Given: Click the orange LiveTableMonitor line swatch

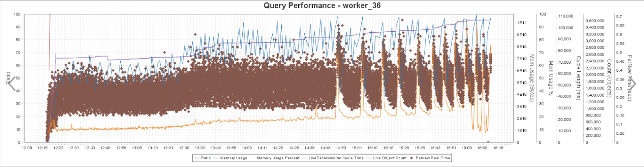Looking at the screenshot, I should [x=304, y=158].
